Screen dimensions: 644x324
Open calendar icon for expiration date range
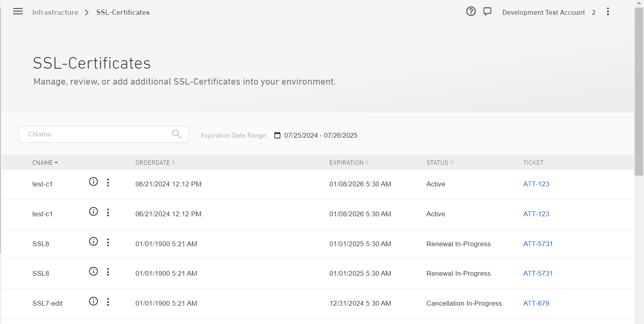277,135
